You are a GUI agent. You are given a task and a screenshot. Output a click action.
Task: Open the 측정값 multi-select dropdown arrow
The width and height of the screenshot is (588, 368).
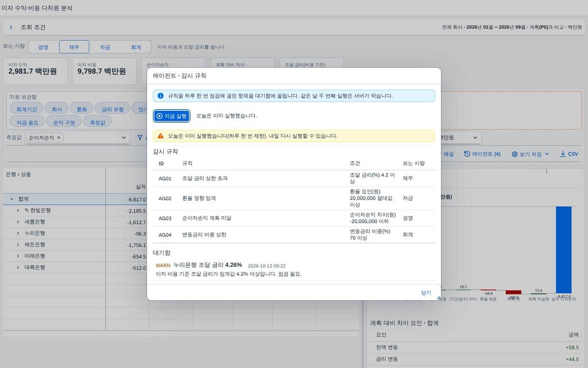pyautogui.click(x=124, y=138)
